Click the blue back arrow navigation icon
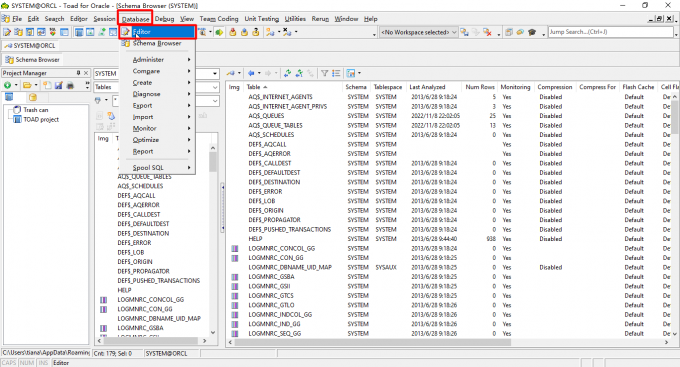This screenshot has width=680, height=367. pyautogui.click(x=251, y=73)
